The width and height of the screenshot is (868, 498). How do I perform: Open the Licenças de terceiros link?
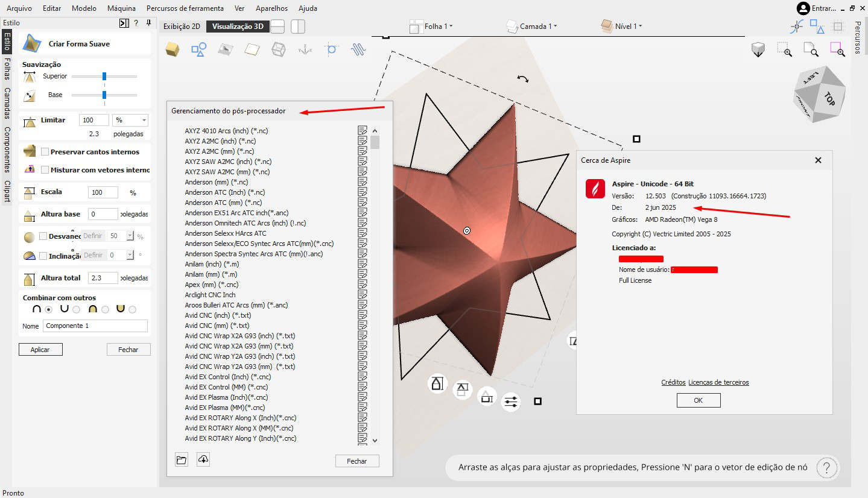click(718, 382)
